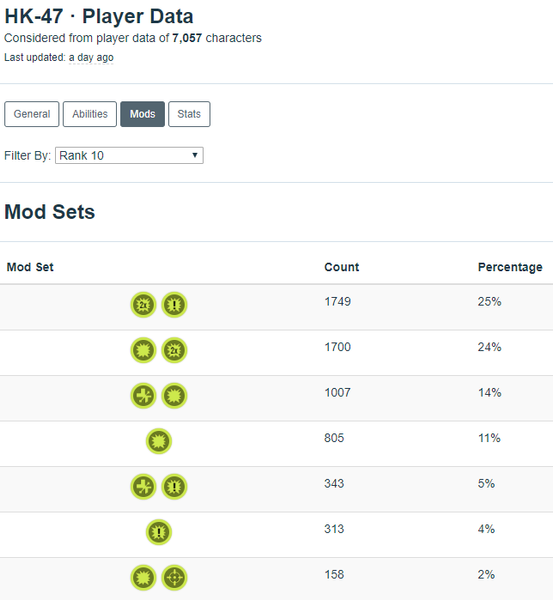Viewport: 553px width, 600px height.
Task: Select the Mods tab
Action: (x=142, y=114)
